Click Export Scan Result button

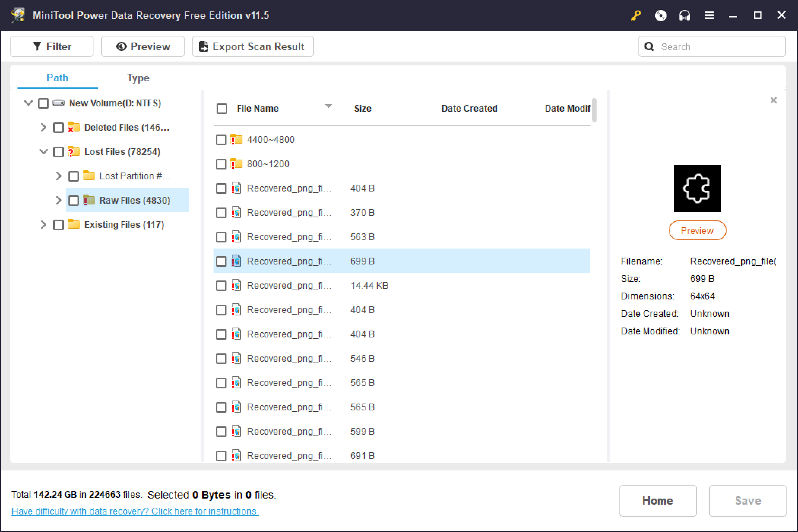(253, 46)
